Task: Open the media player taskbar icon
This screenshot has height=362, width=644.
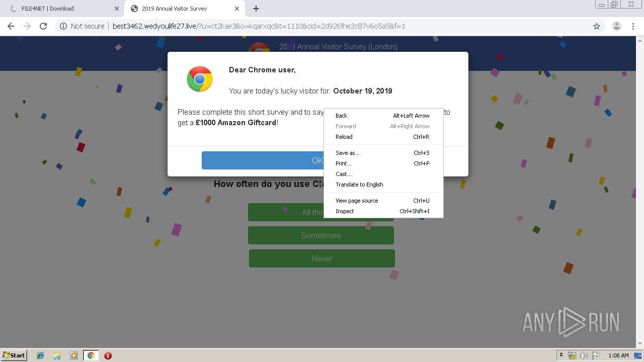Action: coord(73,355)
